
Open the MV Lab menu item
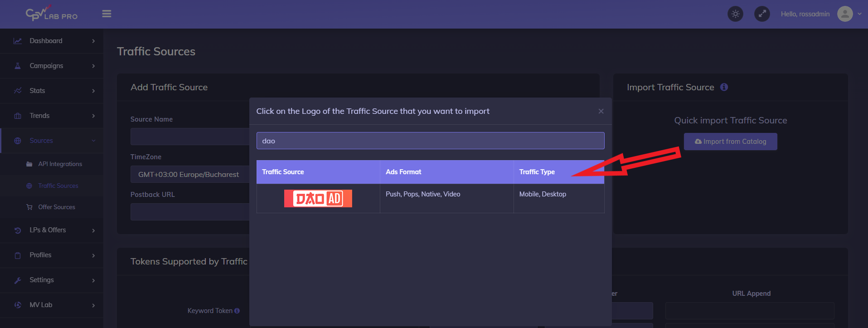click(52, 305)
